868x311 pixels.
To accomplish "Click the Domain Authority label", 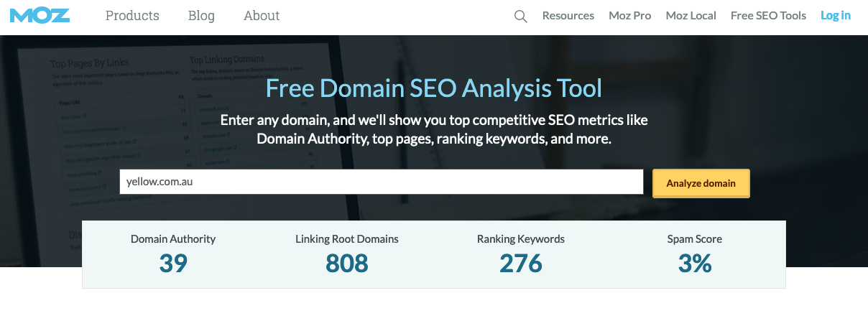I will pyautogui.click(x=173, y=238).
